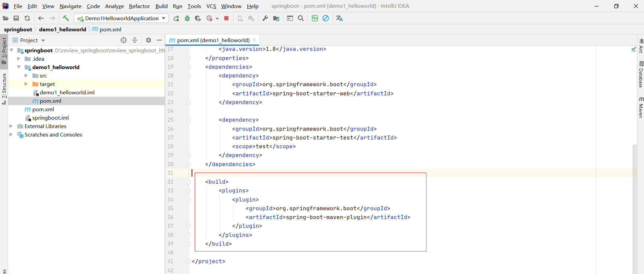Screen dimensions: 644x274
Task: Open the Search Everywhere magnifier
Action: pos(301,18)
